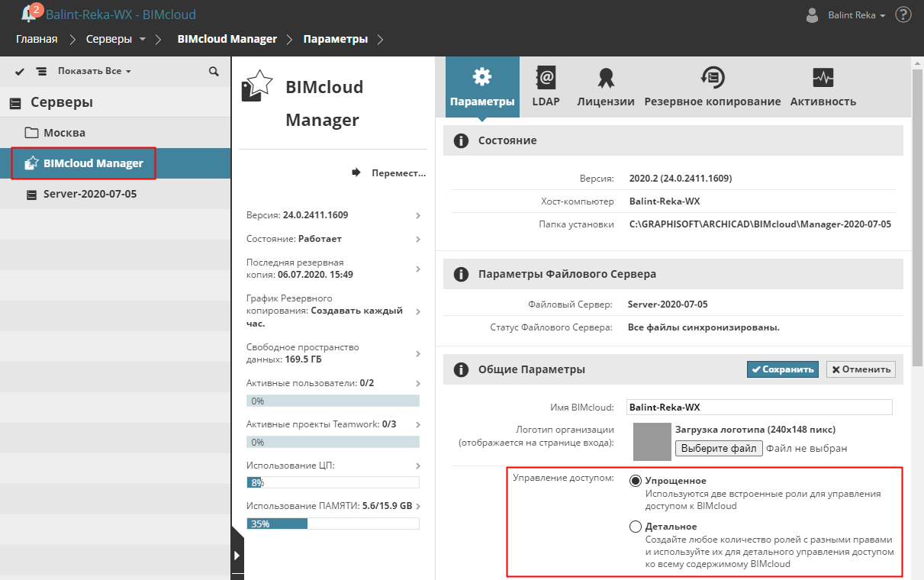
Task: Open the sidebar search magnifier icon
Action: (214, 71)
